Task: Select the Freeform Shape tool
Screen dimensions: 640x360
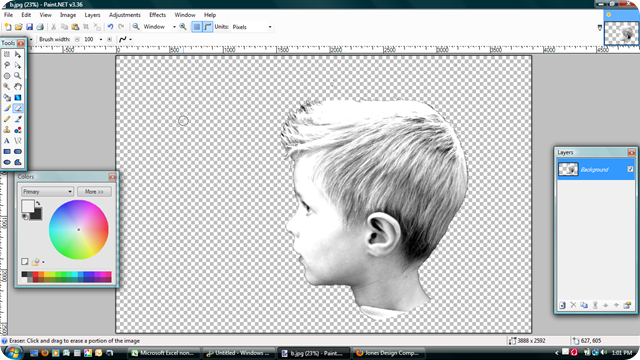Action: [18, 162]
